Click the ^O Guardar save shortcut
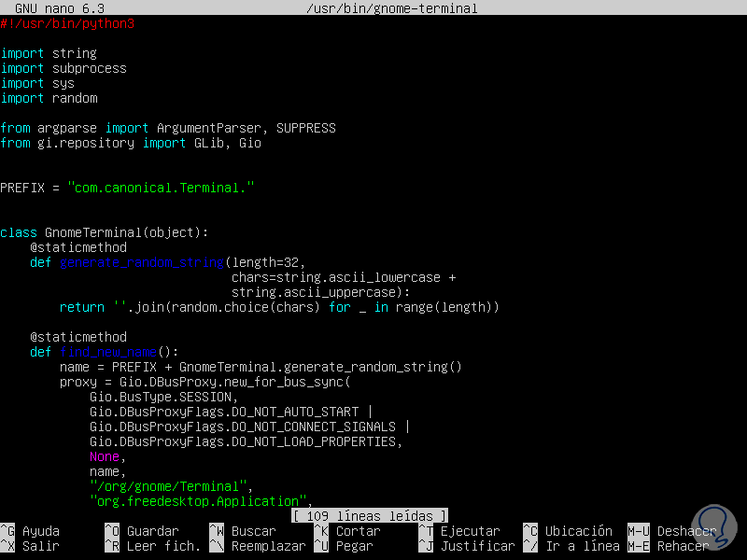Screen dimensions: 747x560 [x=142, y=531]
